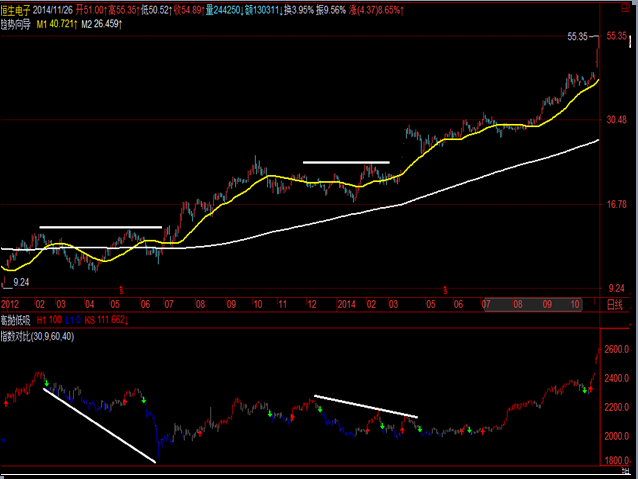Click the 恒生电子 stock name label

tap(19, 7)
